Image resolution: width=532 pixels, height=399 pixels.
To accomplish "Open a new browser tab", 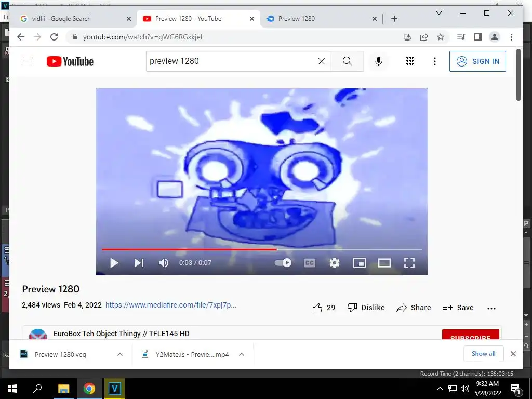I will [x=394, y=19].
